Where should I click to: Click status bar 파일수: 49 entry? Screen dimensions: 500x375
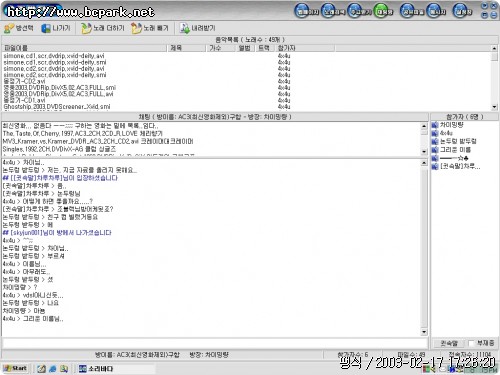[411, 355]
